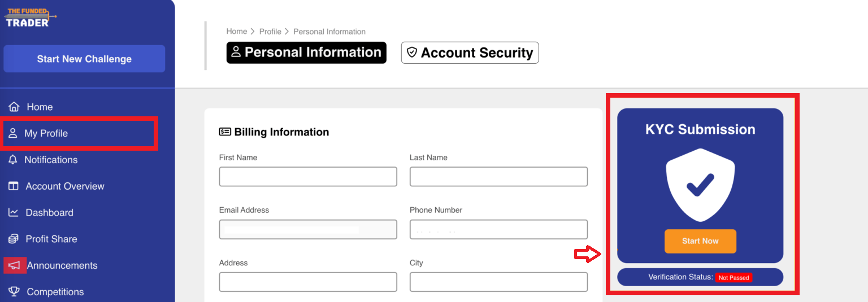Click the orange Start Now button
Viewport: 868px width, 302px height.
(700, 241)
